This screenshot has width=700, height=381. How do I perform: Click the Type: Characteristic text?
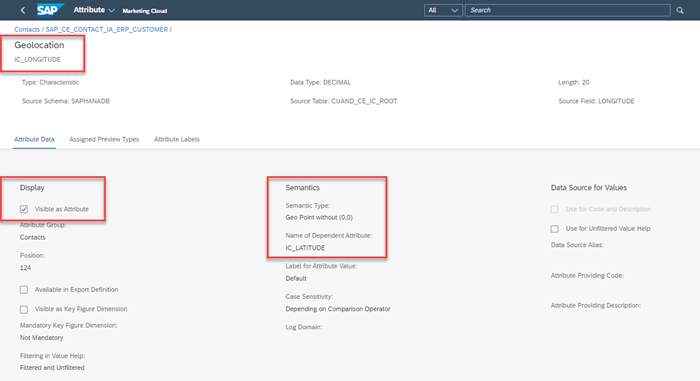click(x=50, y=83)
